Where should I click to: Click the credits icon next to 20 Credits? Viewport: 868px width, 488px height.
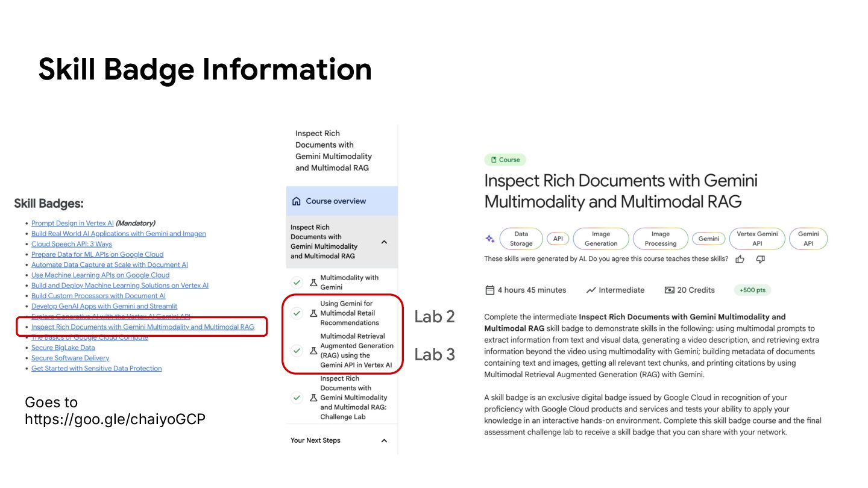coord(669,290)
